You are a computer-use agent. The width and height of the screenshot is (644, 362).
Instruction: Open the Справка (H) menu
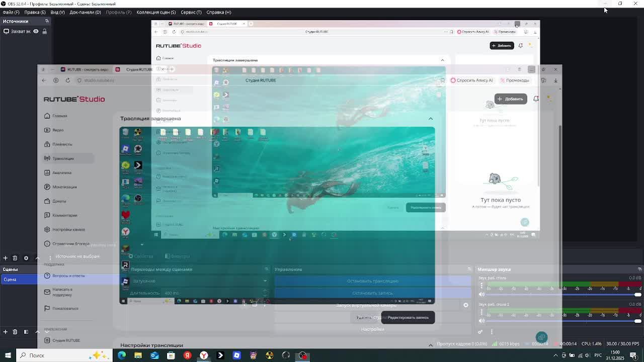coord(219,12)
